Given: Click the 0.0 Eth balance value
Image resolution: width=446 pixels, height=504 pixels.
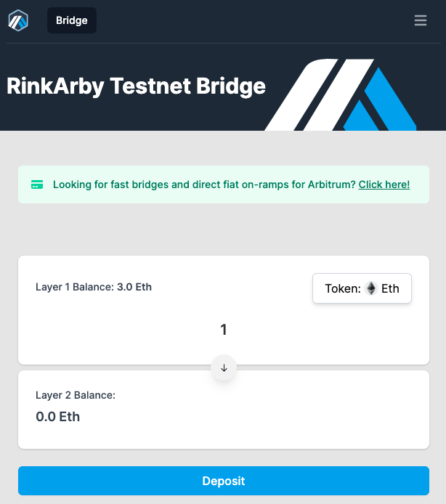Looking at the screenshot, I should pyautogui.click(x=58, y=417).
